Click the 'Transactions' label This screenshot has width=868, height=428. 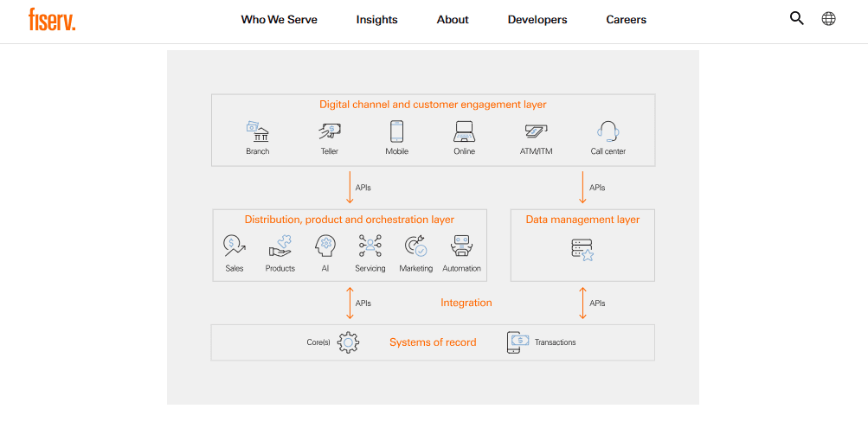click(556, 342)
